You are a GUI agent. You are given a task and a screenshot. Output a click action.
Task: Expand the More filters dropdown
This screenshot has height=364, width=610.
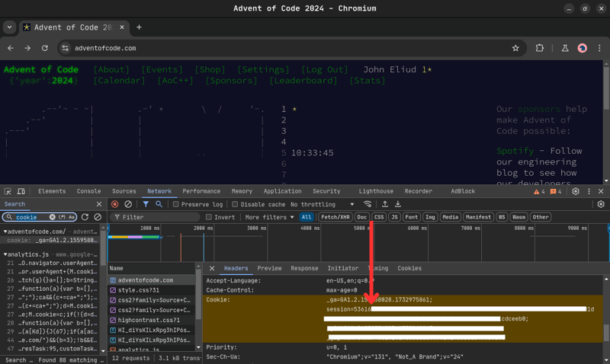pyautogui.click(x=269, y=217)
